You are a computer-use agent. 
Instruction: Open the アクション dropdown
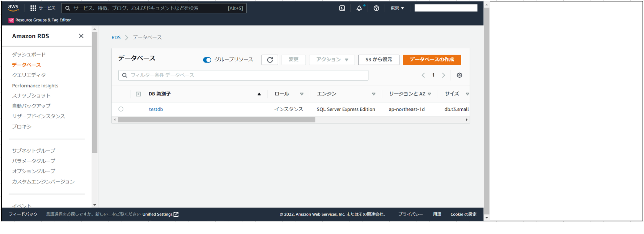(x=332, y=60)
